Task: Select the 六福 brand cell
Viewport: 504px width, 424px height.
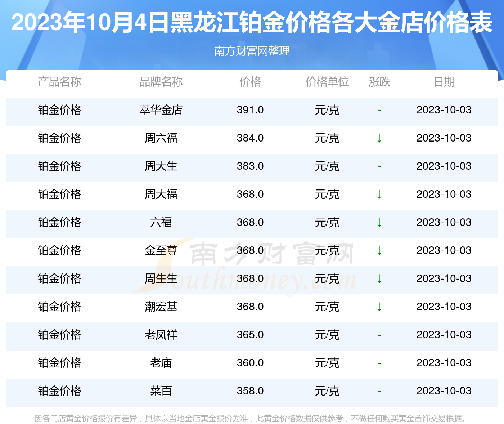Action: (161, 222)
